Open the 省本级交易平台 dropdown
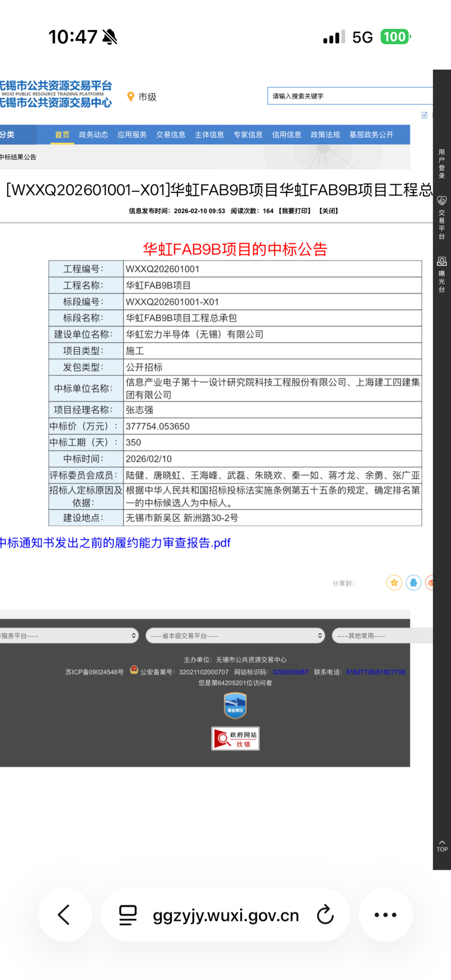 click(x=235, y=636)
